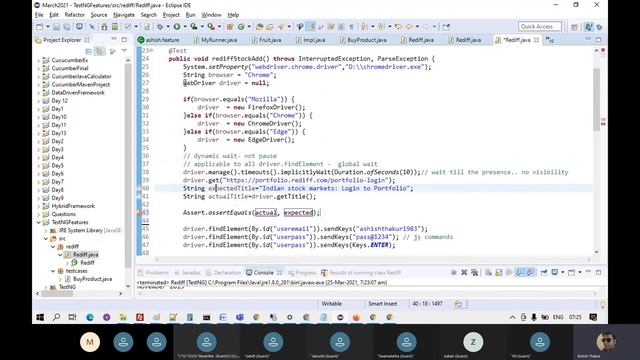
Task: Select Rediff.java in Project Explorer
Action: pos(81,255)
